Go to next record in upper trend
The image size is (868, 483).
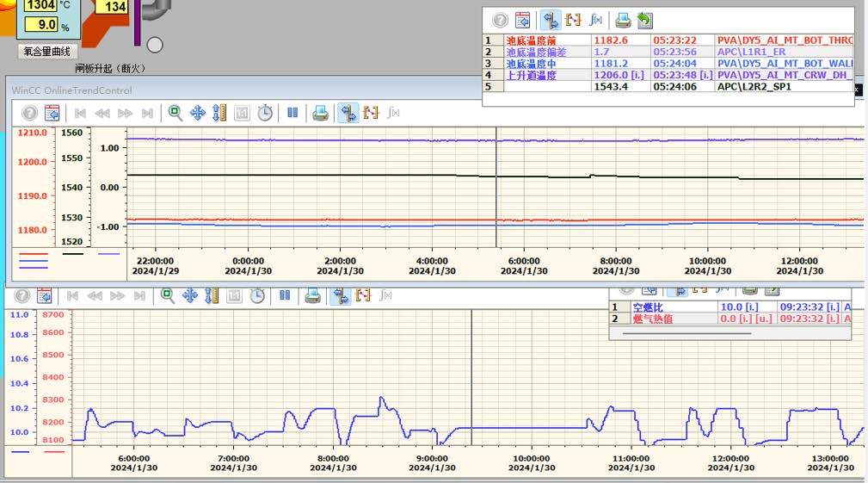click(x=125, y=113)
